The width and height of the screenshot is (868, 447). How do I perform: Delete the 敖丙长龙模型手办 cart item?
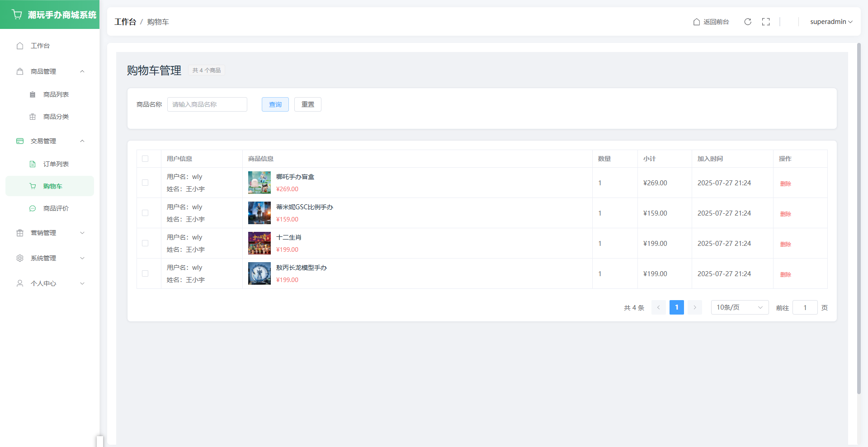click(x=785, y=274)
